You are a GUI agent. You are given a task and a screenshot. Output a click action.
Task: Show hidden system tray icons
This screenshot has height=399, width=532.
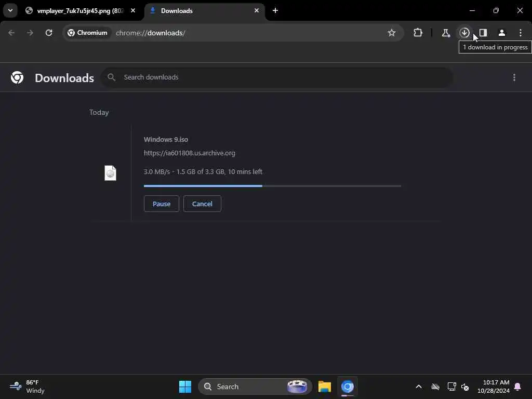(419, 387)
